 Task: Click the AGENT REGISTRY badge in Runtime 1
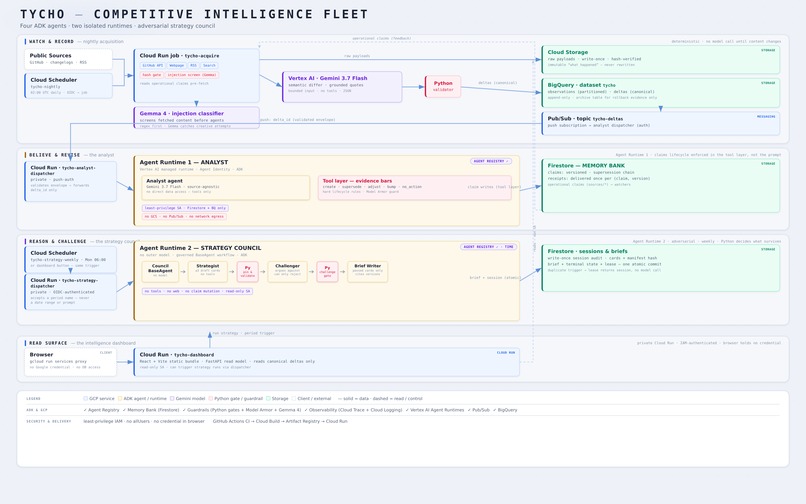pyautogui.click(x=491, y=161)
